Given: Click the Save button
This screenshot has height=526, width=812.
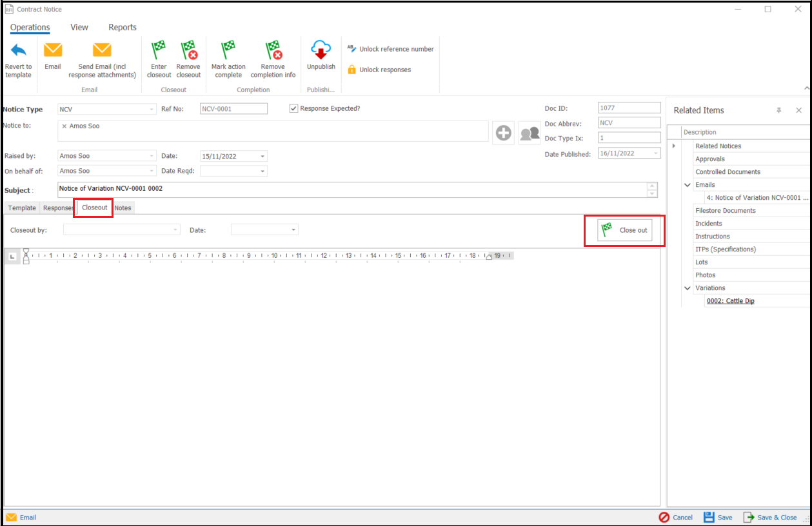Looking at the screenshot, I should click(x=718, y=517).
